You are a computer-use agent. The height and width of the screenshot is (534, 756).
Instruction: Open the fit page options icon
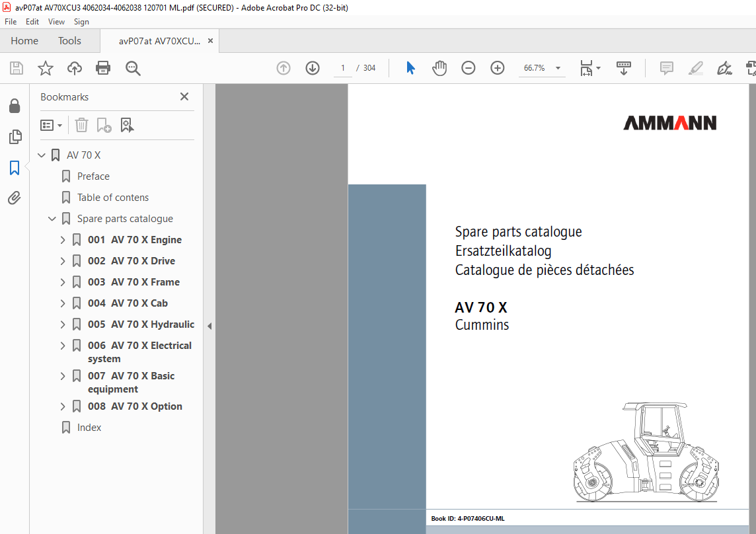tap(587, 68)
